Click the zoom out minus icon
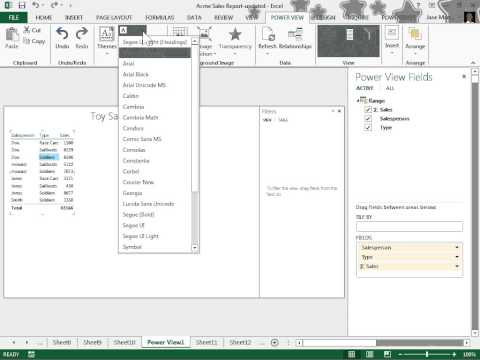 400,354
